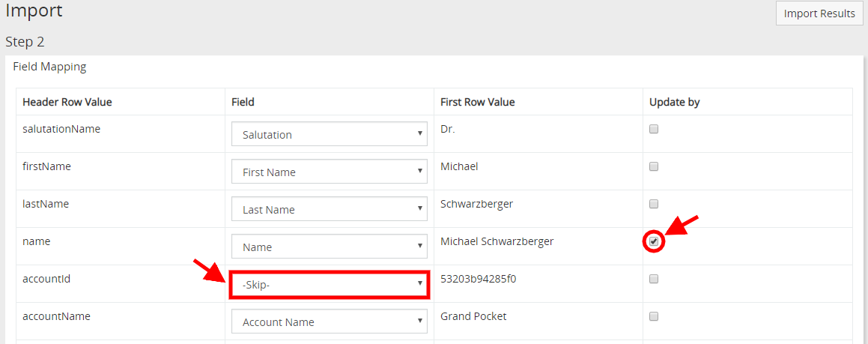Viewport: 868px width, 344px height.
Task: Check Update by for accountName row
Action: (x=654, y=317)
